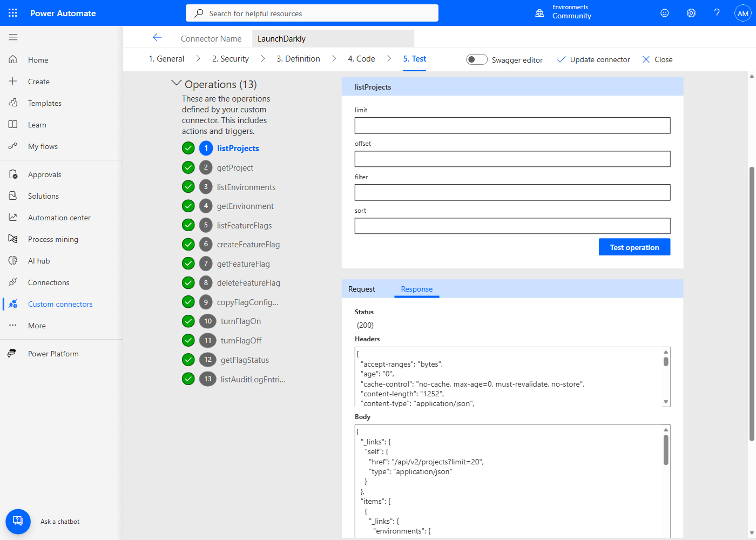
Task: Select the listProjects operation
Action: click(238, 148)
